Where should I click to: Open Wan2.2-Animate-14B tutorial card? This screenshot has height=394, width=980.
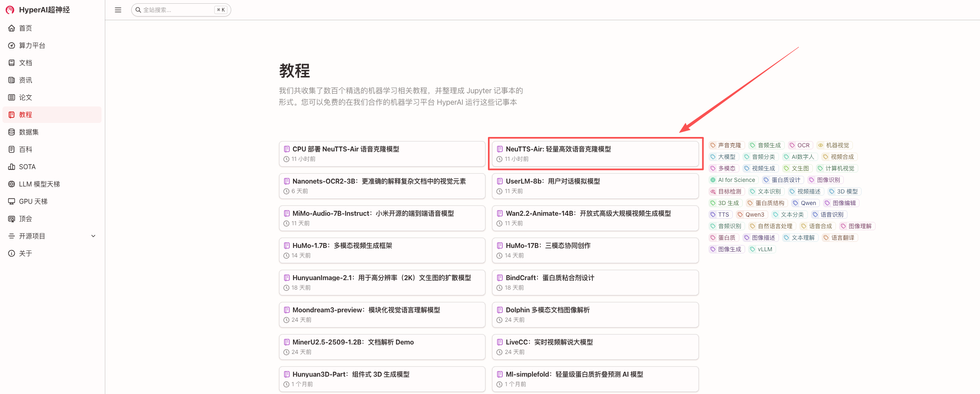pos(595,218)
